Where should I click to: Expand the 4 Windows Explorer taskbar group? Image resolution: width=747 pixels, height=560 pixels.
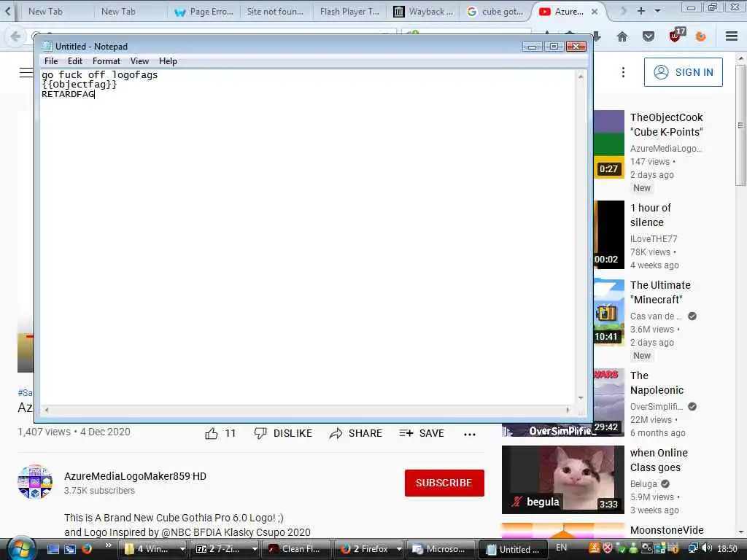click(x=182, y=549)
